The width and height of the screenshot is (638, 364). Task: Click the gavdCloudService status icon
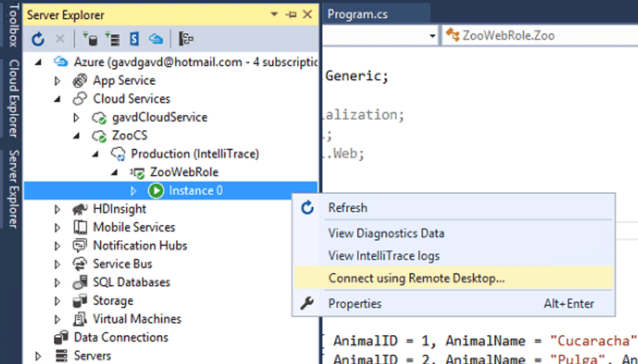[x=100, y=118]
